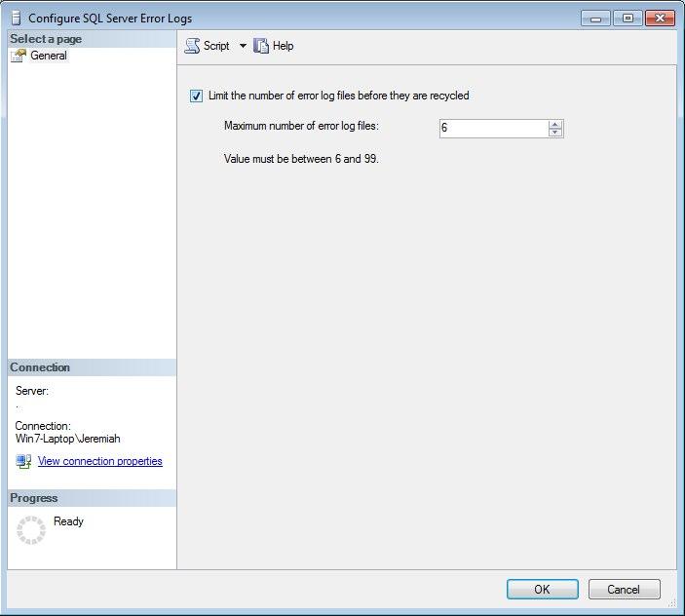Click the Script text label in toolbar
Image resolution: width=685 pixels, height=616 pixels.
[x=216, y=46]
